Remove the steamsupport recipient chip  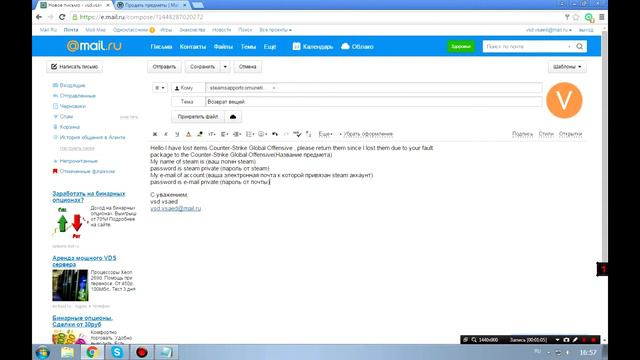tap(274, 88)
